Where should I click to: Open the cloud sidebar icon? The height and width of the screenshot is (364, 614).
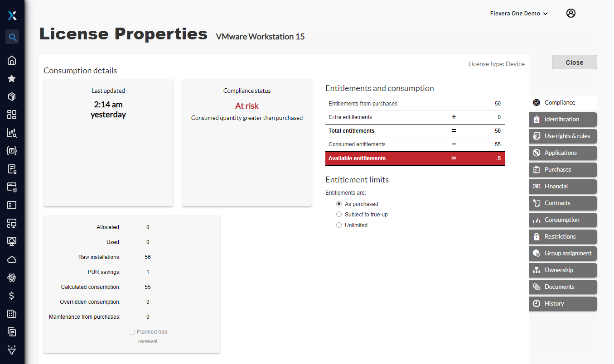point(12,259)
